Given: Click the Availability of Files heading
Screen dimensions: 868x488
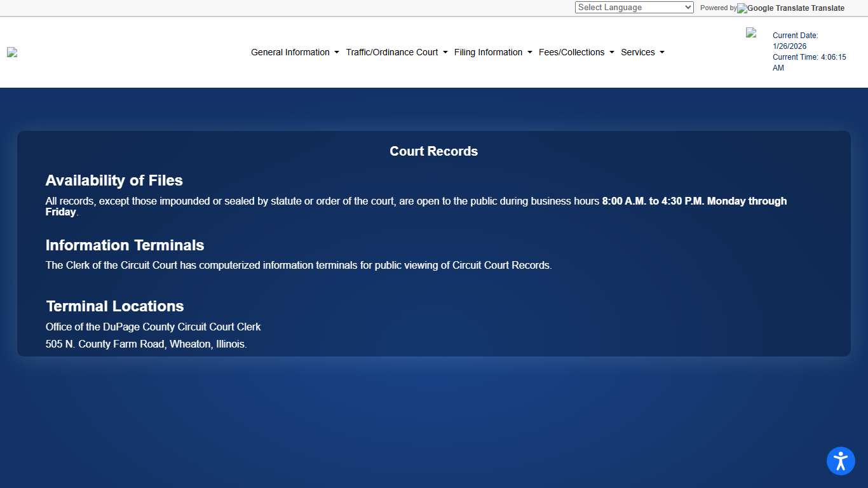Looking at the screenshot, I should click(114, 180).
